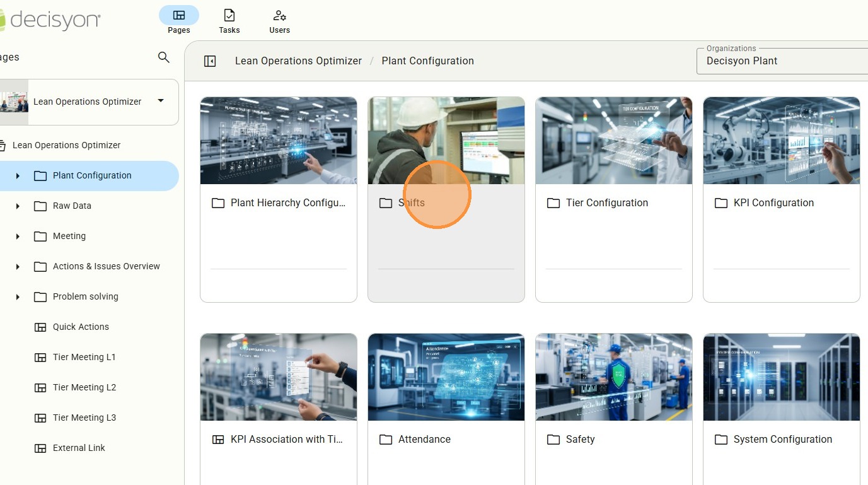Screen dimensions: 868x485
Task: Toggle the sidebar collapse panel icon
Action: tap(210, 61)
